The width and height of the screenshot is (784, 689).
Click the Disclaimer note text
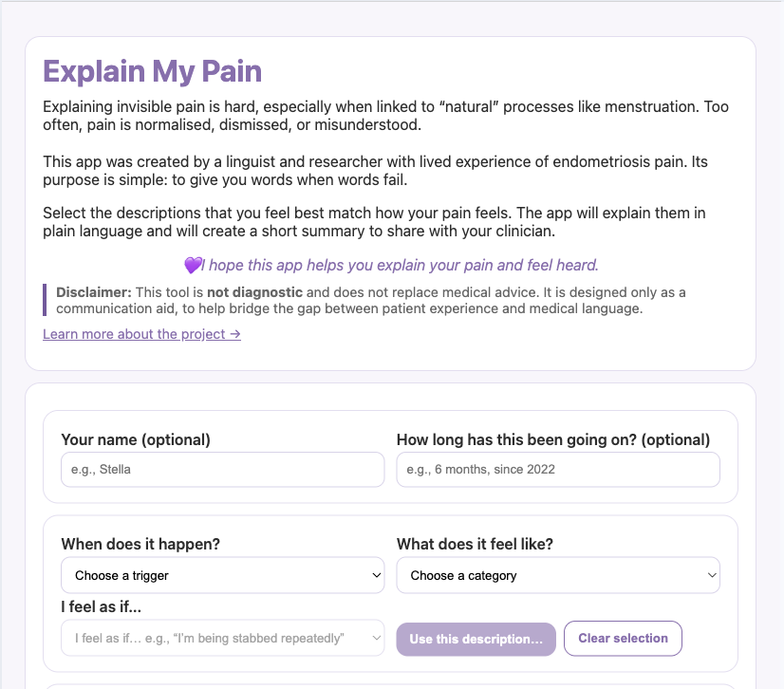[370, 300]
